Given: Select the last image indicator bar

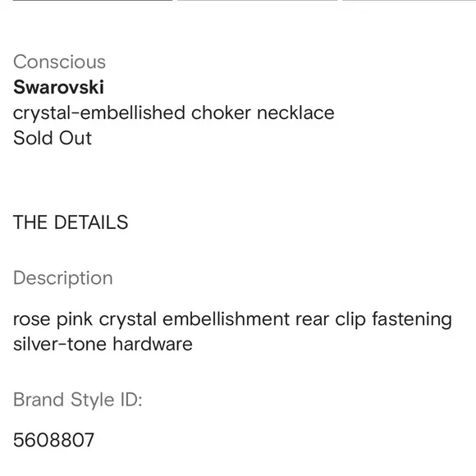Looking at the screenshot, I should [410, 0].
